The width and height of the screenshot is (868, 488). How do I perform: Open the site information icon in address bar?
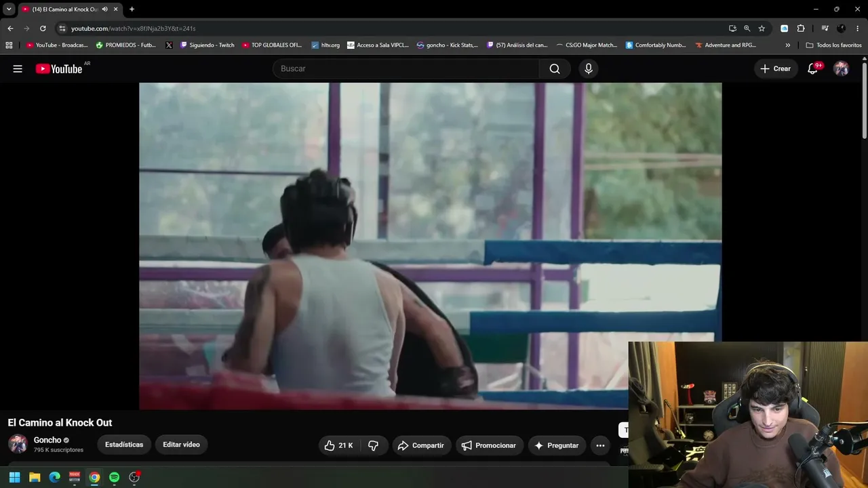tap(62, 28)
